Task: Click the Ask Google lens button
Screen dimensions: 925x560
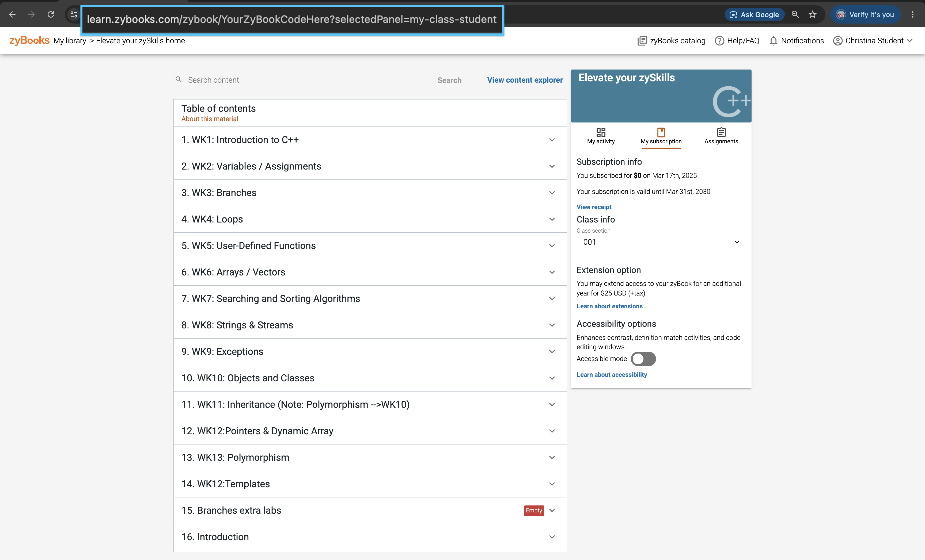Action: [754, 14]
